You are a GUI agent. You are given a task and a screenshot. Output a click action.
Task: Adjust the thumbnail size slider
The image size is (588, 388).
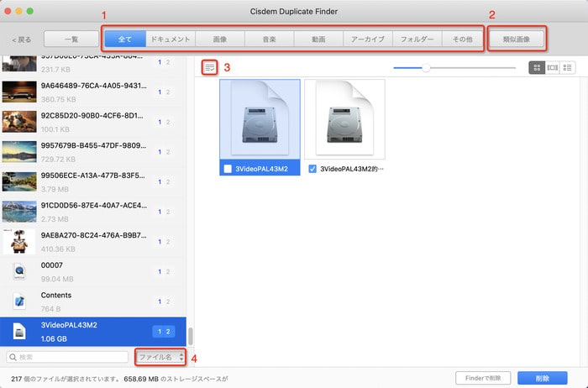pyautogui.click(x=427, y=67)
